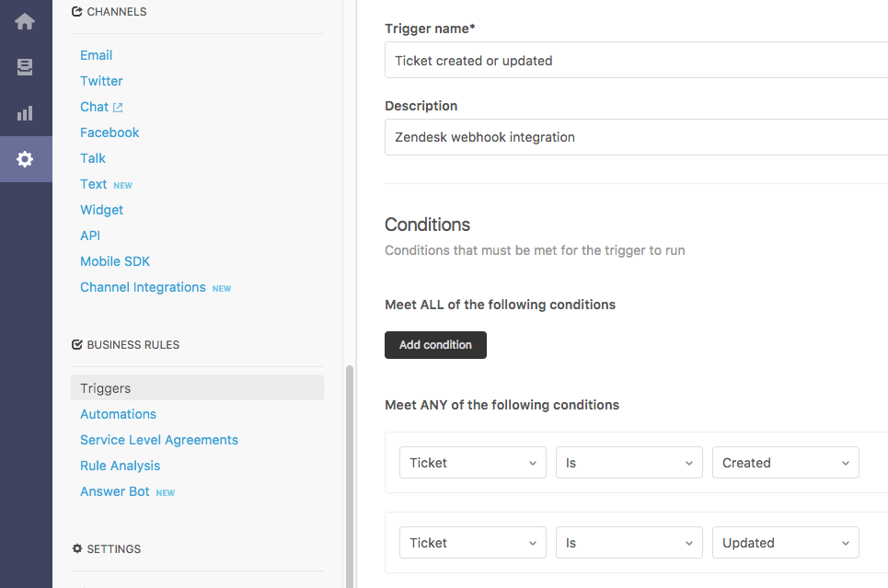This screenshot has width=888, height=588.
Task: Open the Updated value dropdown
Action: tap(785, 543)
